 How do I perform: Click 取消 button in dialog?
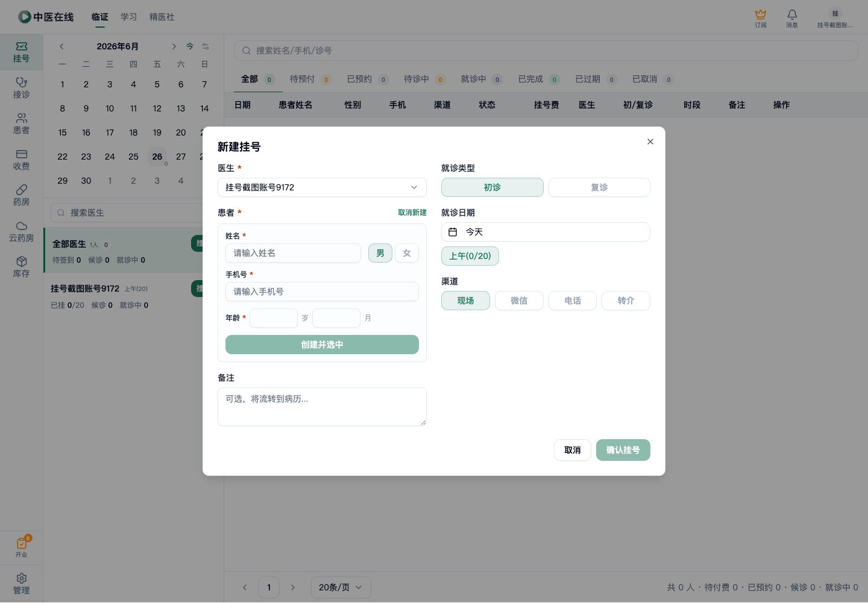[x=573, y=450]
